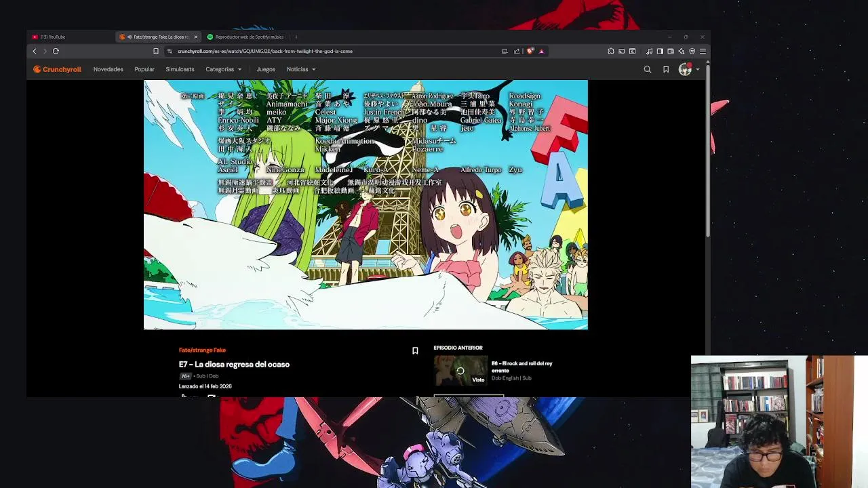Click the picture-in-picture icon in address bar

point(505,51)
